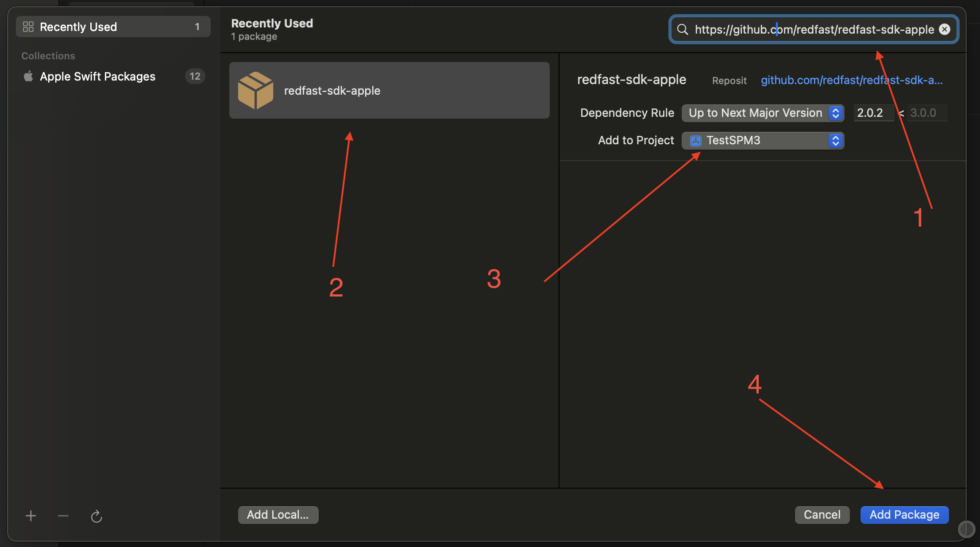Click the Apple logo collection icon
Viewport: 980px width, 547px height.
(x=28, y=76)
